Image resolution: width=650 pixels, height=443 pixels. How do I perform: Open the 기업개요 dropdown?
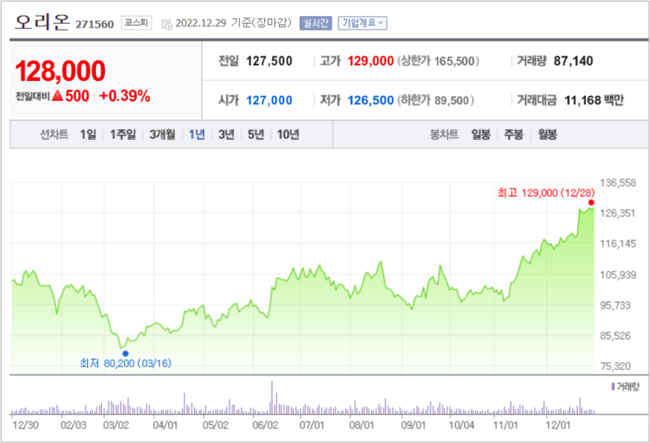pos(362,23)
